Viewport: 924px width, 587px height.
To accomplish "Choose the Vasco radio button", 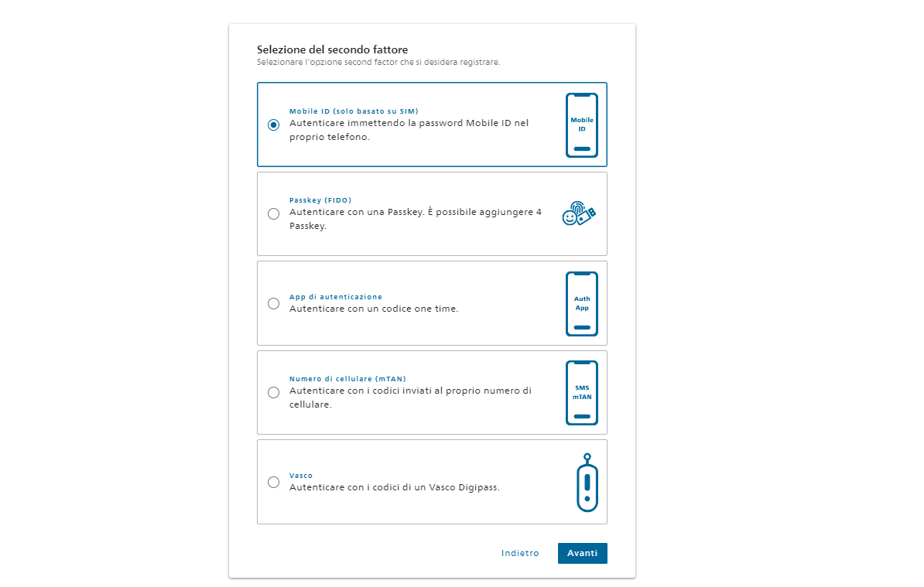I will pyautogui.click(x=273, y=482).
